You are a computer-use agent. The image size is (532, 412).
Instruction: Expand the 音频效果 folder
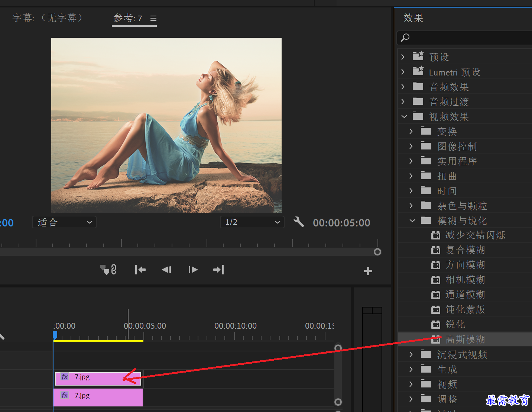tap(403, 87)
